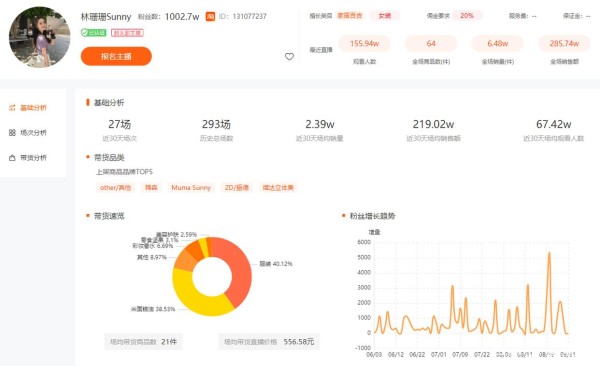This screenshot has height=366, width=600.
Task: Click the 报名主播 orange button
Action: pos(116,56)
